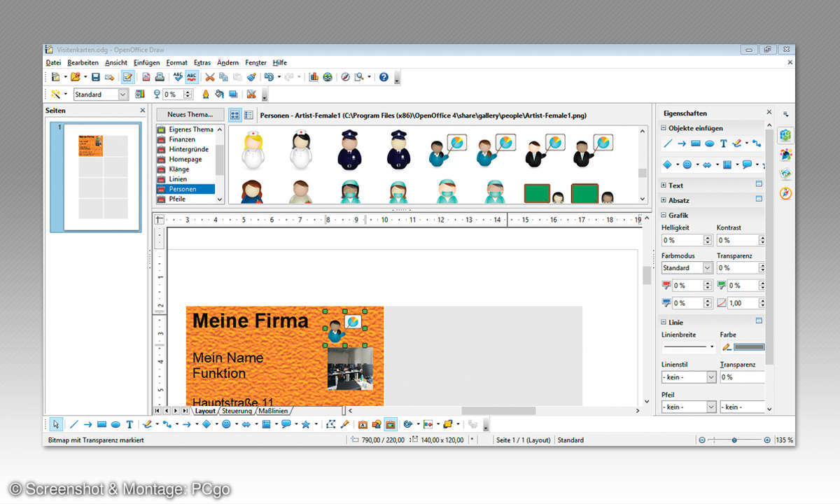Collapse the Linie section in sidebar

tap(664, 323)
